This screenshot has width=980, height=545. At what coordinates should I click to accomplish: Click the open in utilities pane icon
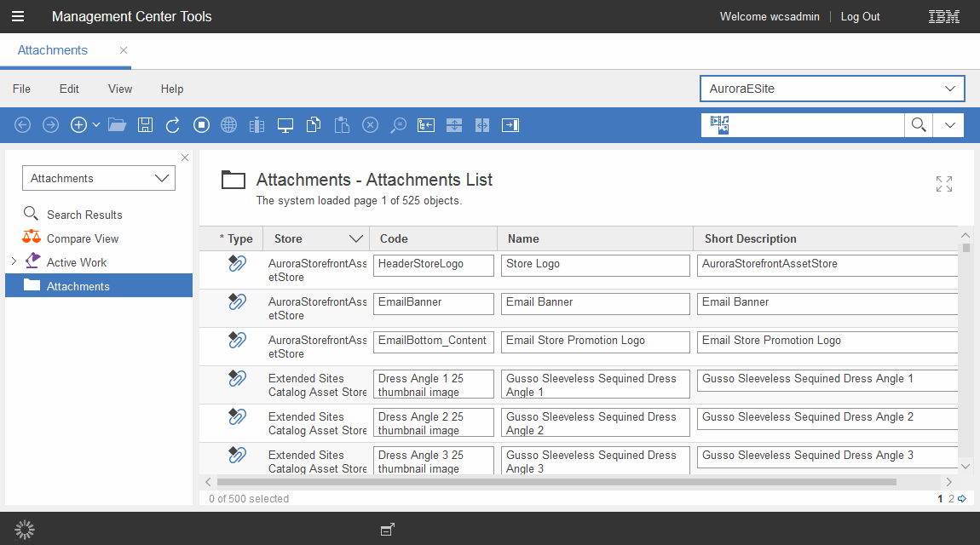click(510, 125)
